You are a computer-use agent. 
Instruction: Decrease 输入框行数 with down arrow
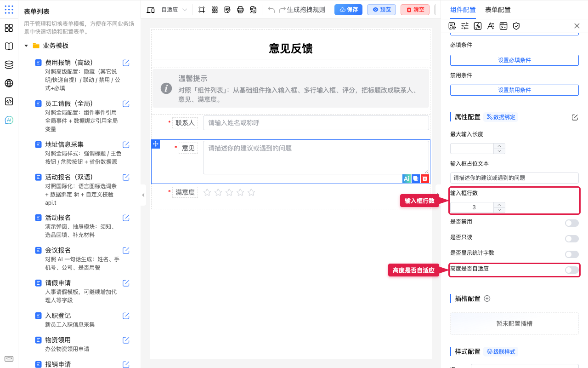coord(499,210)
